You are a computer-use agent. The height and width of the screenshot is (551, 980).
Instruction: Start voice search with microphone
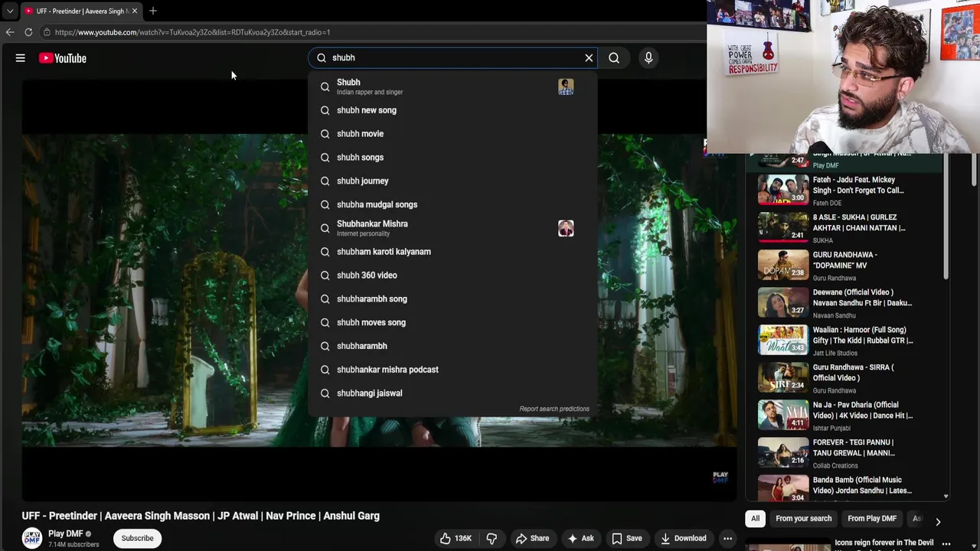648,58
